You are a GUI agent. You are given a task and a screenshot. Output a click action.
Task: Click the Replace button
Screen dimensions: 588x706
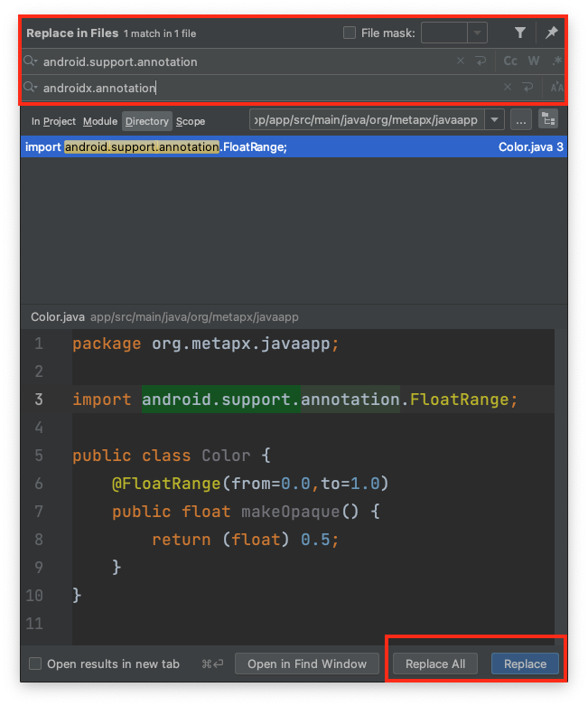525,664
